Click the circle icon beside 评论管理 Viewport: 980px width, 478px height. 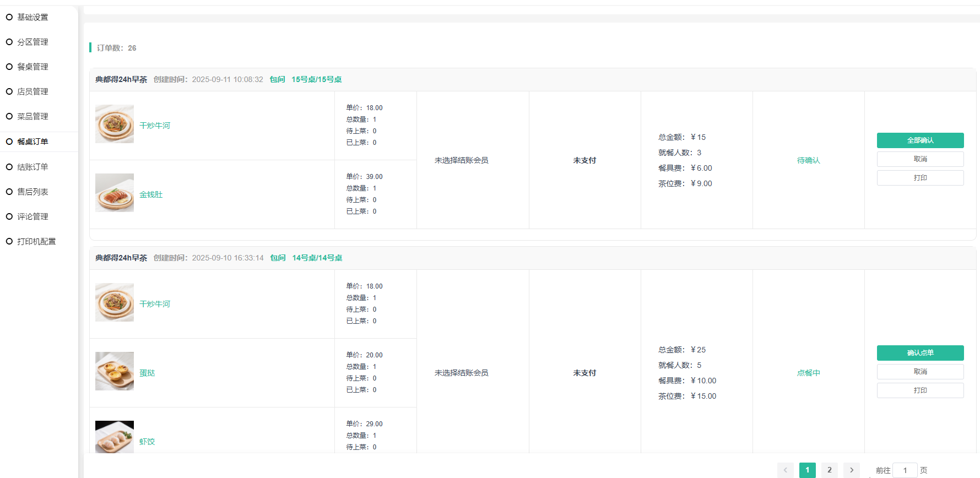[x=9, y=216]
